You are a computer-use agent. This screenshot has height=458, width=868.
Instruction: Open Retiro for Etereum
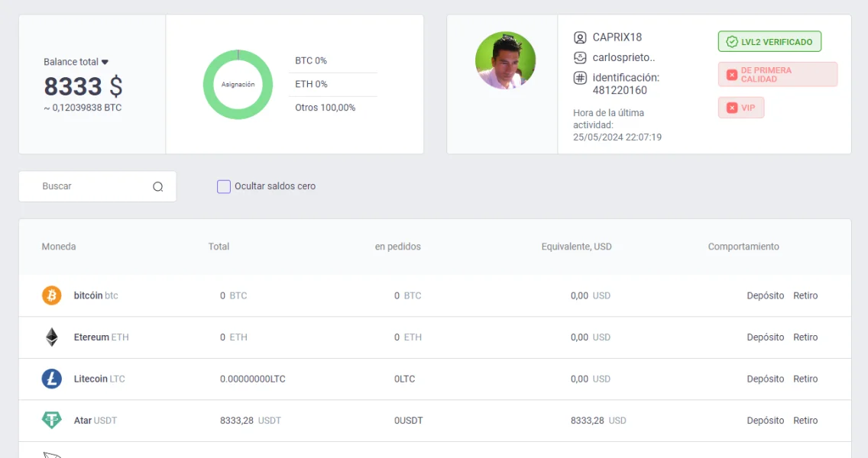coord(805,337)
